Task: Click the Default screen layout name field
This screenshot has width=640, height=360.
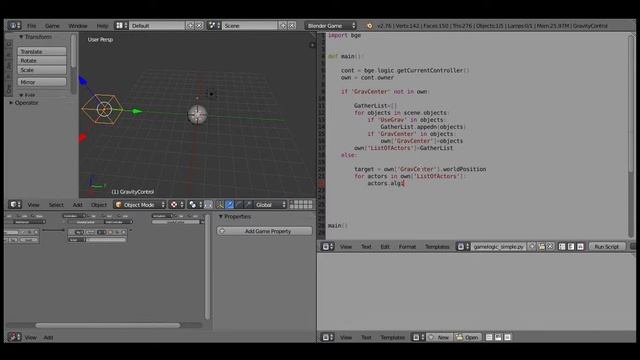Action: tap(157, 25)
